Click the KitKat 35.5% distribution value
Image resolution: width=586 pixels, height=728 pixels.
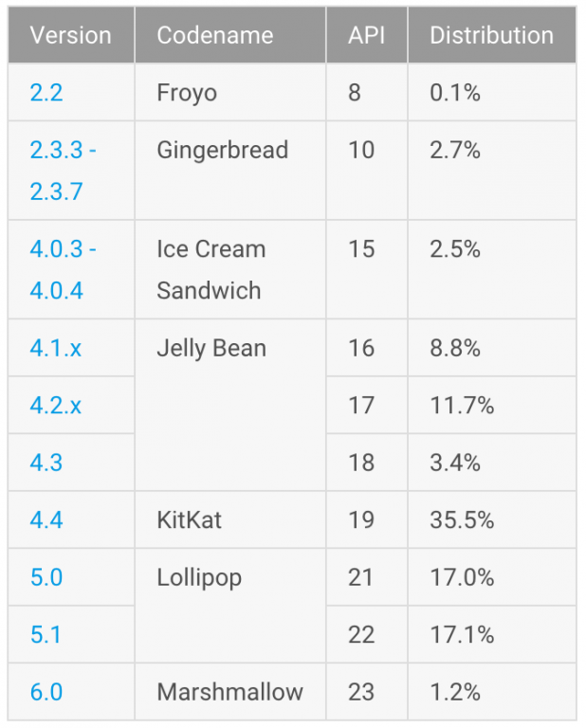coord(462,519)
